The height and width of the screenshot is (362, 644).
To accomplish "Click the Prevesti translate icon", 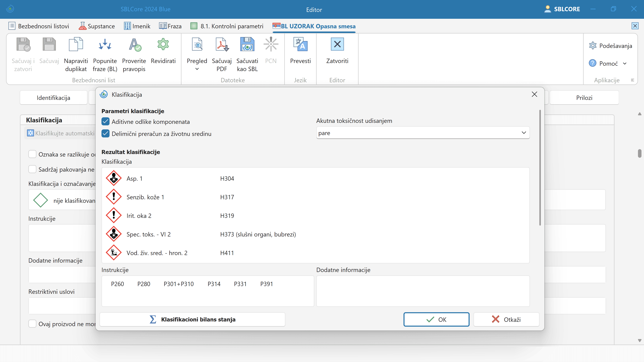I will pyautogui.click(x=300, y=44).
